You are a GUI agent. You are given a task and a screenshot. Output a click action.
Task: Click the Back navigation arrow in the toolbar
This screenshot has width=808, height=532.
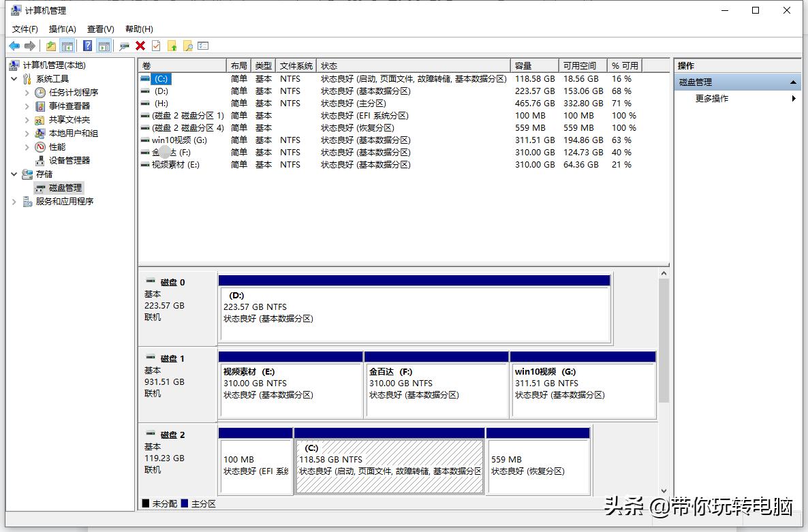tap(14, 45)
